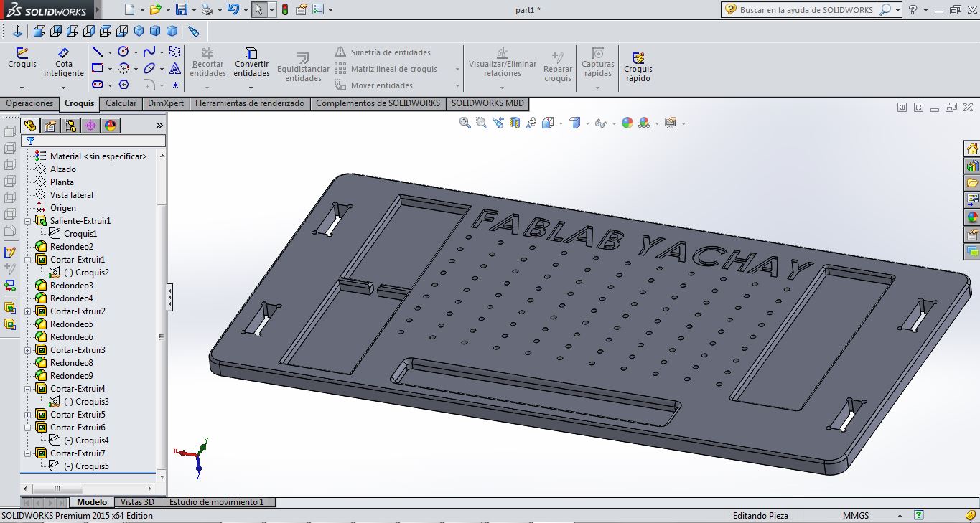Expand the Line tool dropdown arrow

(x=110, y=52)
